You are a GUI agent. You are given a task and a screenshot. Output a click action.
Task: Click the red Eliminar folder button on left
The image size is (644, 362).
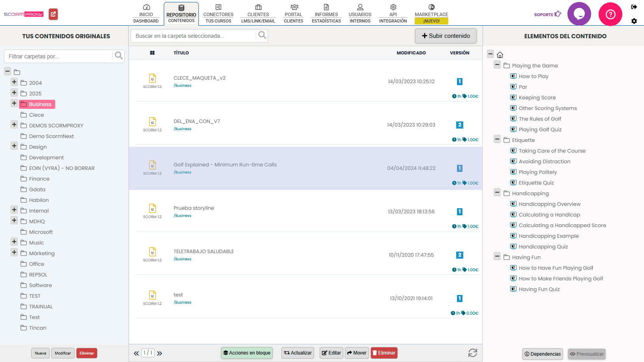pos(87,353)
